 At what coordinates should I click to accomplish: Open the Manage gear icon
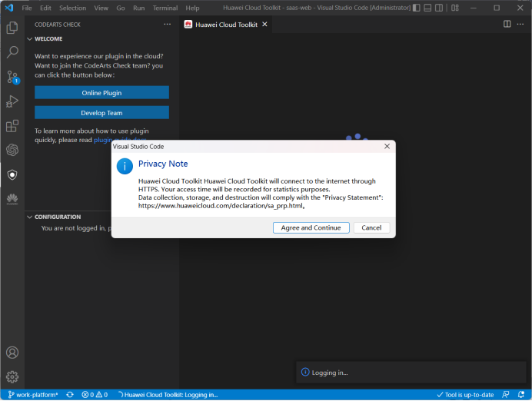tap(12, 376)
